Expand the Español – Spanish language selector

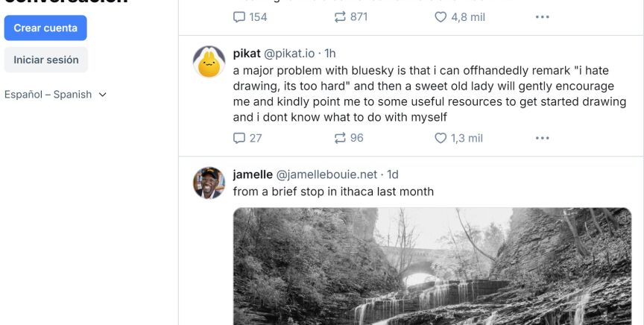coord(56,95)
